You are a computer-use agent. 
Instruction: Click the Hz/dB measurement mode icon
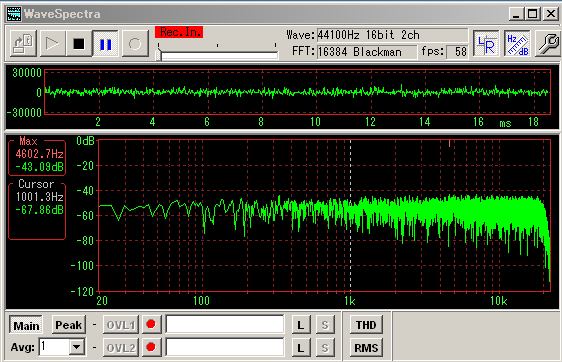click(x=517, y=44)
